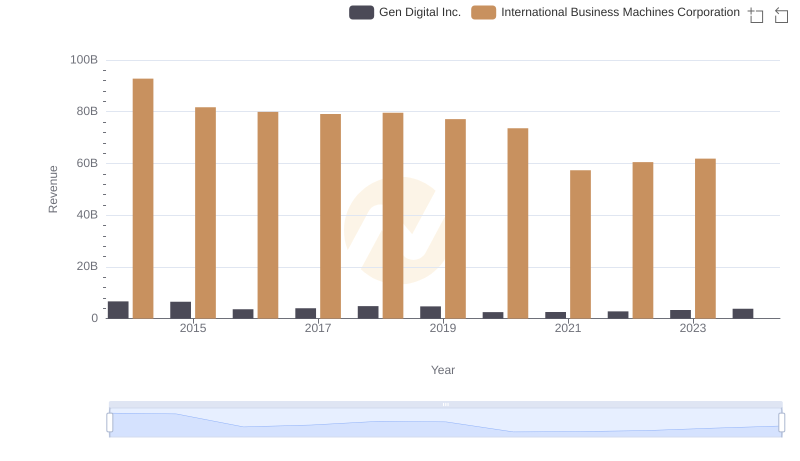800x461 pixels.
Task: Toggle International Business Machines Corporation legend series
Action: [x=606, y=12]
